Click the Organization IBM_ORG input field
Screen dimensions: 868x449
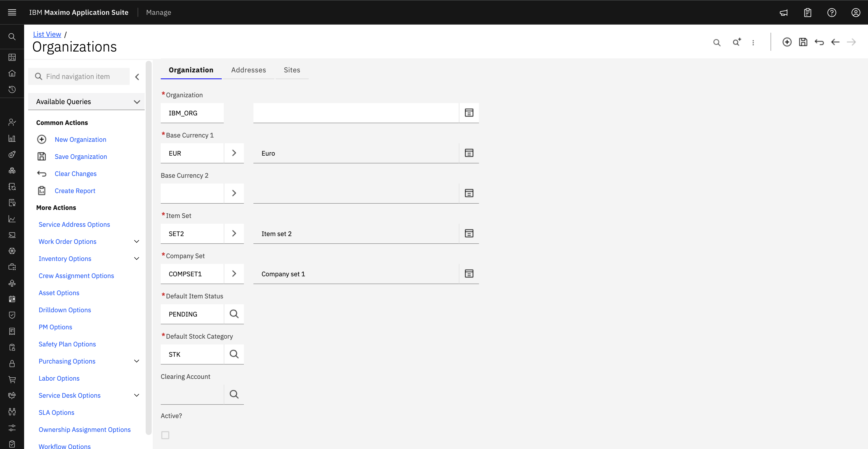point(192,113)
